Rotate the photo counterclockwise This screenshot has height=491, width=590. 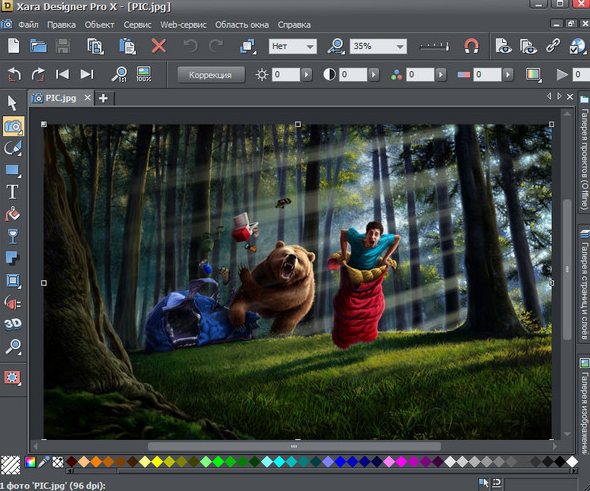[14, 74]
